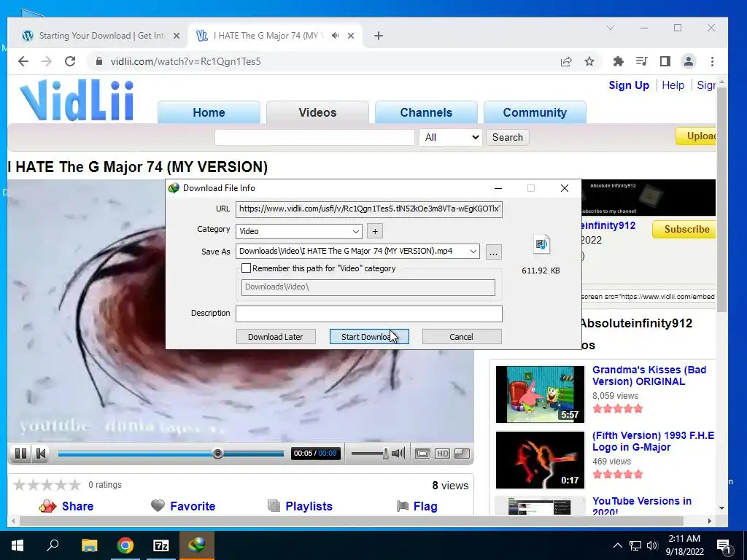Open YouTube Versions in 2020 video link
The height and width of the screenshot is (560, 747).
(642, 507)
